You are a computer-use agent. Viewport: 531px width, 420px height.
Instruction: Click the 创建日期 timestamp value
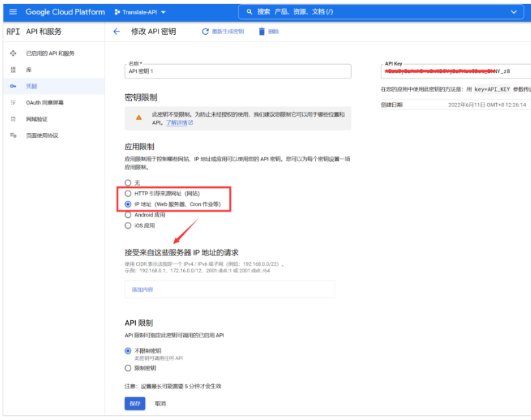[487, 105]
